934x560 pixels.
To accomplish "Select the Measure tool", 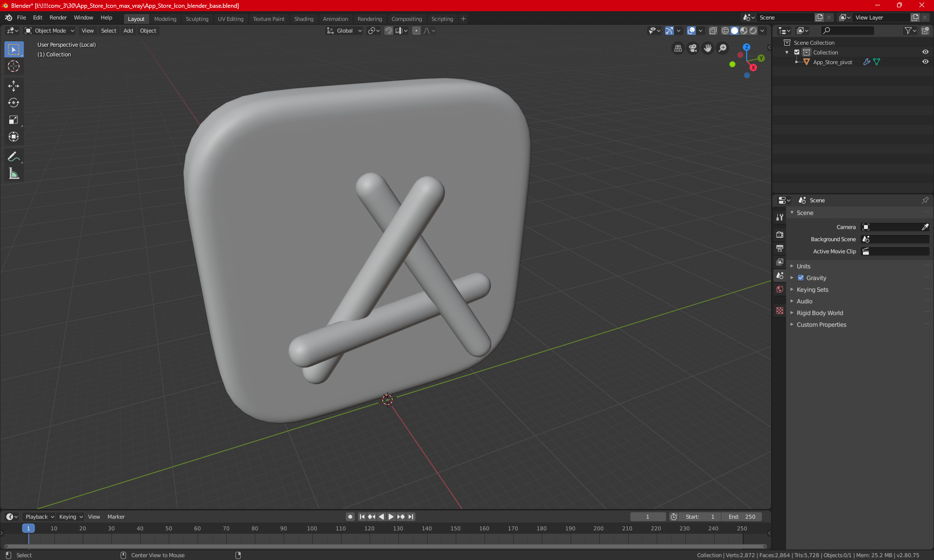I will [14, 174].
